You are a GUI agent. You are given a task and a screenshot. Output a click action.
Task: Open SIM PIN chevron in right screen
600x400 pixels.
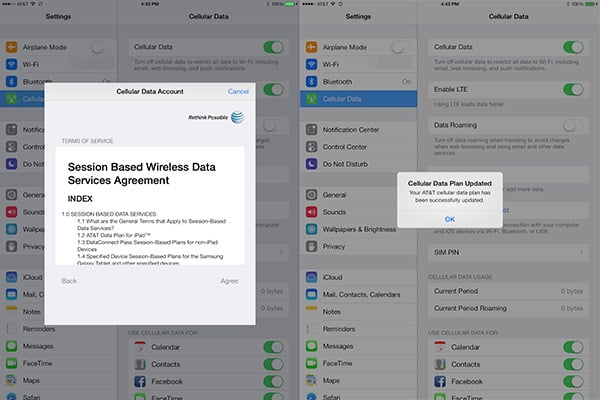tap(581, 253)
